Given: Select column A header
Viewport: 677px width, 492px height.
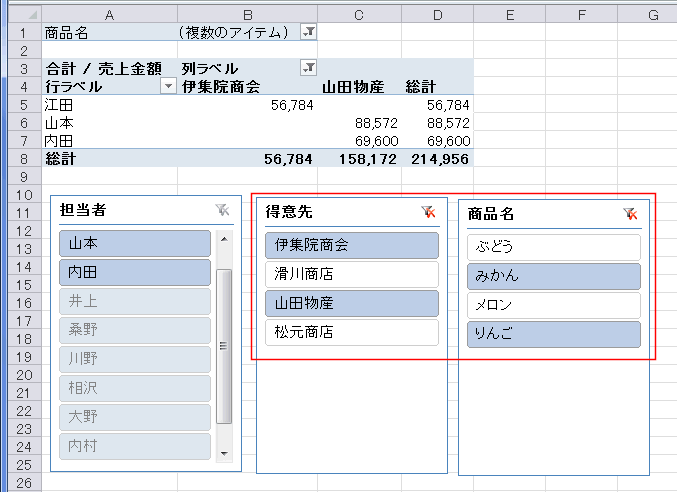Looking at the screenshot, I should coord(110,15).
